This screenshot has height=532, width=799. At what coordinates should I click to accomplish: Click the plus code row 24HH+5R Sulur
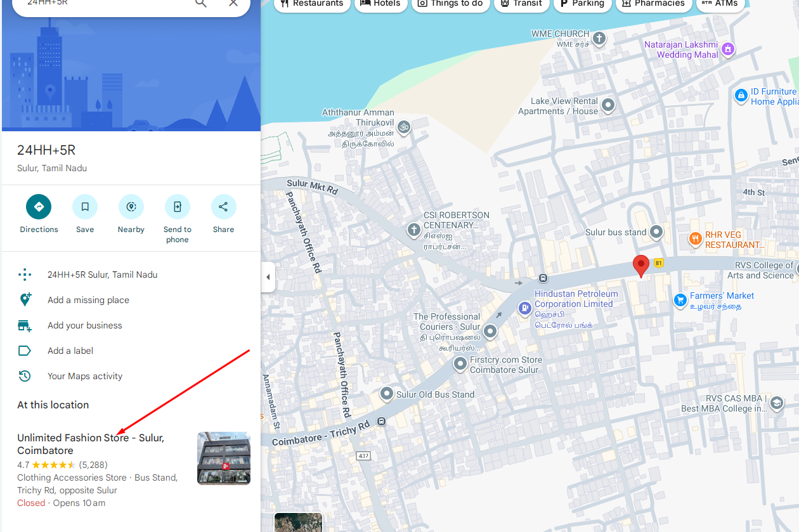click(x=131, y=275)
